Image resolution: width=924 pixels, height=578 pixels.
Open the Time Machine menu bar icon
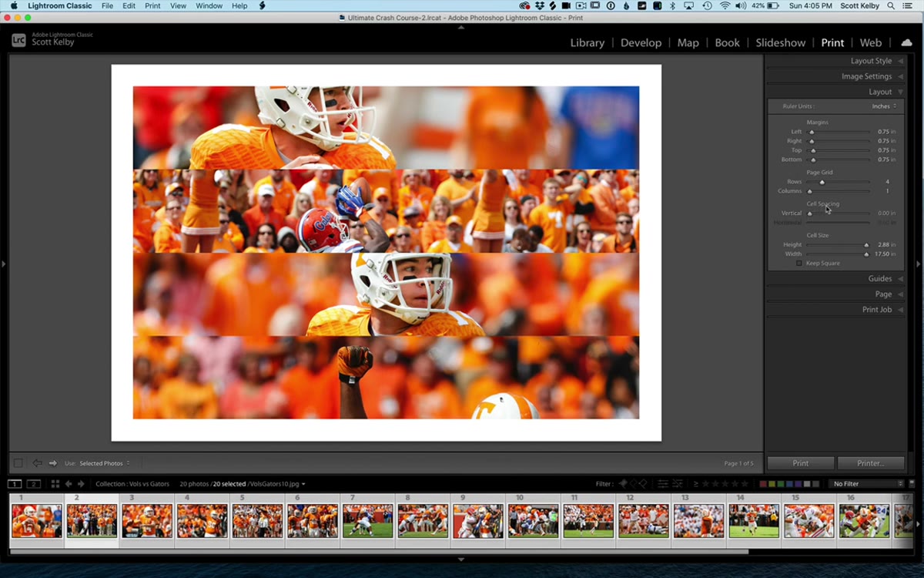tap(708, 6)
